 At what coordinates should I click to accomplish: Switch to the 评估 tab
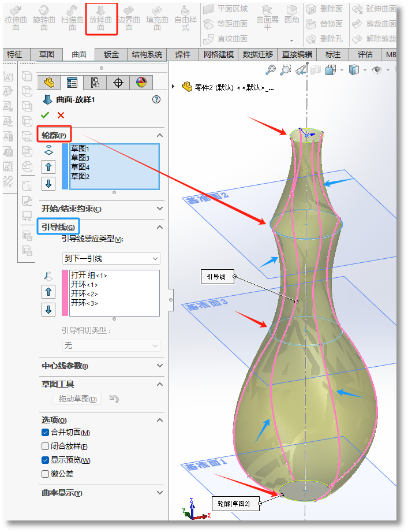tap(365, 54)
